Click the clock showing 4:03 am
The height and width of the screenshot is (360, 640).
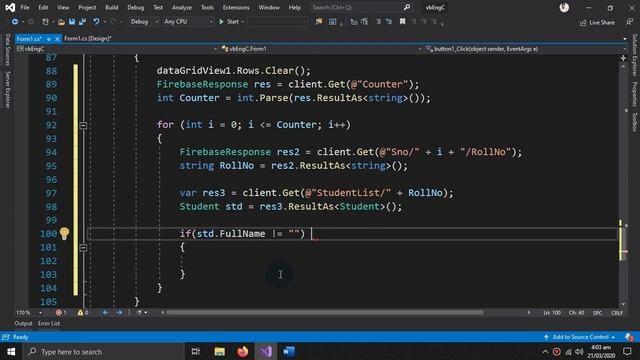click(x=601, y=347)
